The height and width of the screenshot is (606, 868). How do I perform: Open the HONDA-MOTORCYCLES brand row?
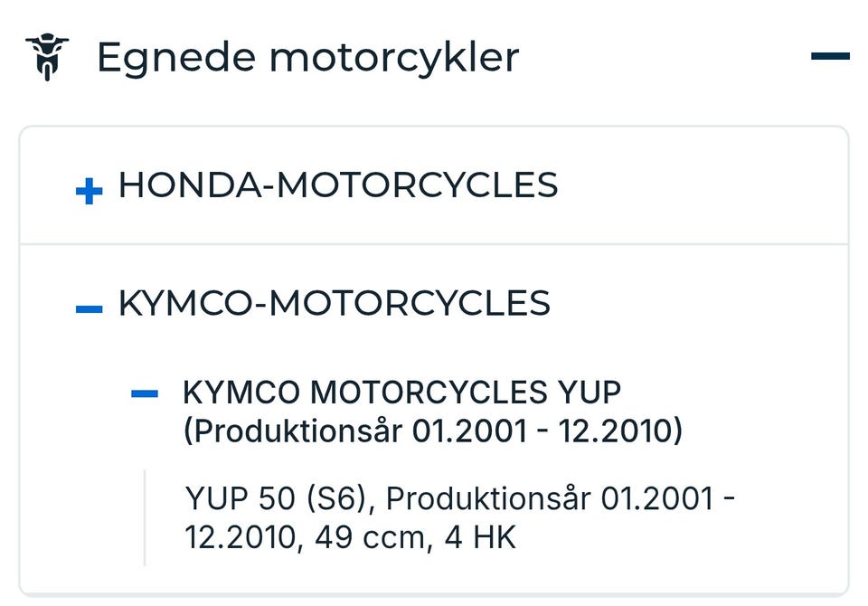click(338, 185)
